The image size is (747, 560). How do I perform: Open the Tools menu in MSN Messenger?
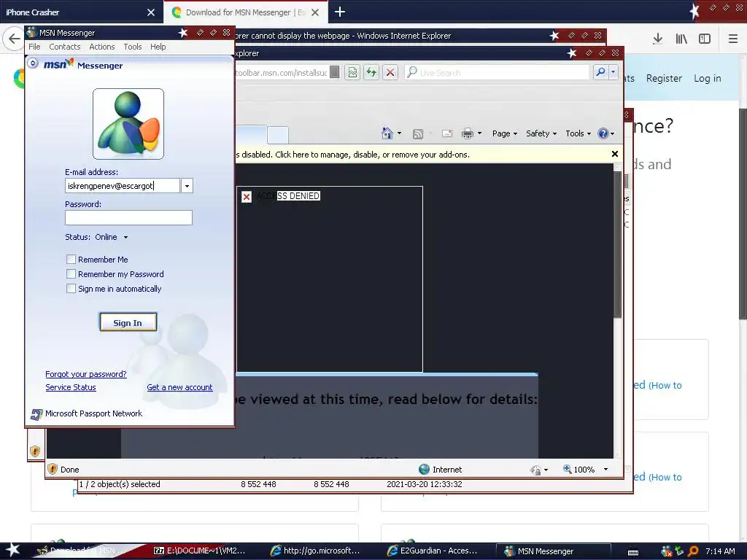(x=133, y=47)
